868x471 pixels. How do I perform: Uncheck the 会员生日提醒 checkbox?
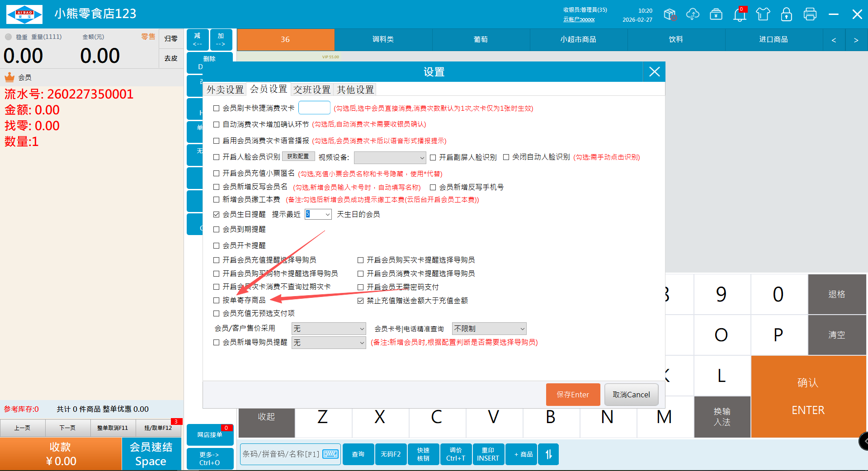(217, 214)
